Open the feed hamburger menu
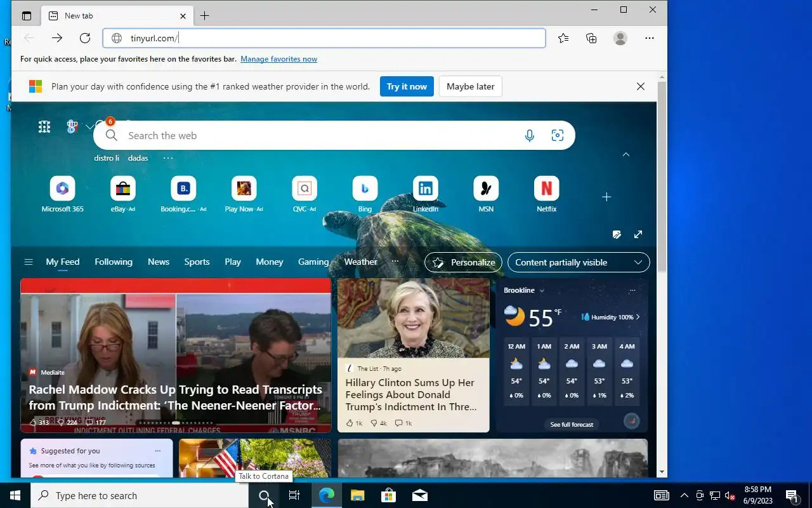 (28, 262)
